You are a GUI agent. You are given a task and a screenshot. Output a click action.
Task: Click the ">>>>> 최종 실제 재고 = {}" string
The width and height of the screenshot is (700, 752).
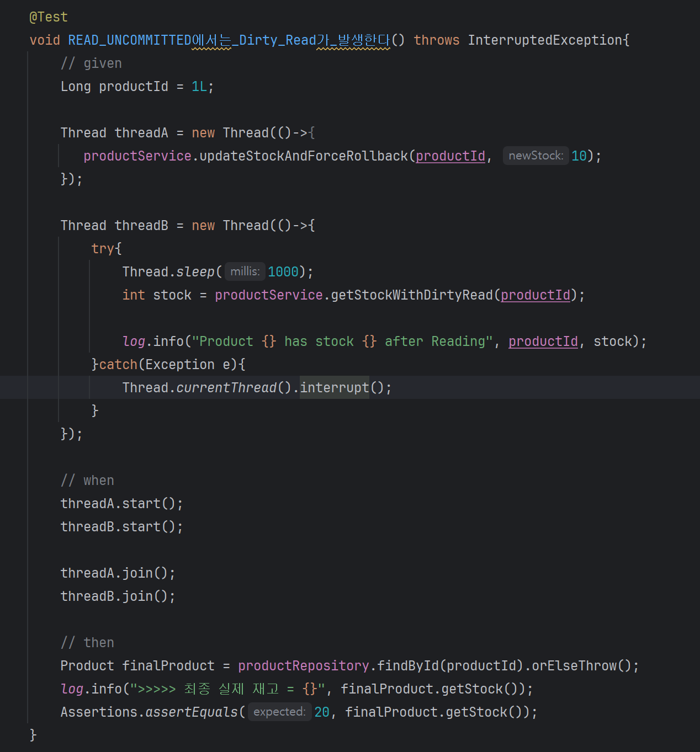point(228,689)
